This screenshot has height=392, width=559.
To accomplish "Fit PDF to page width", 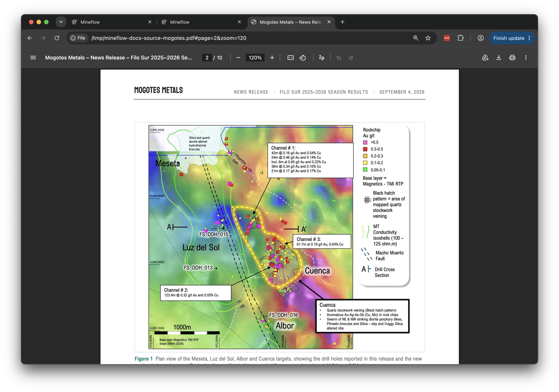I will tap(290, 58).
